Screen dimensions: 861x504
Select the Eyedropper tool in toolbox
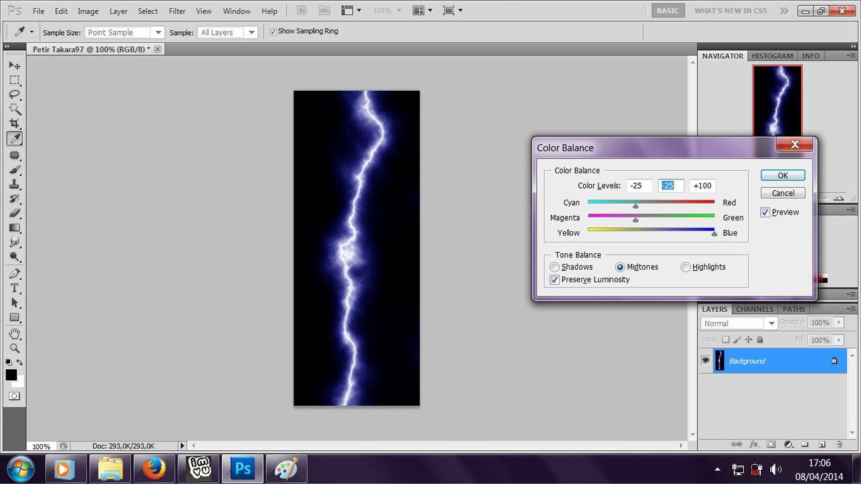(14, 138)
